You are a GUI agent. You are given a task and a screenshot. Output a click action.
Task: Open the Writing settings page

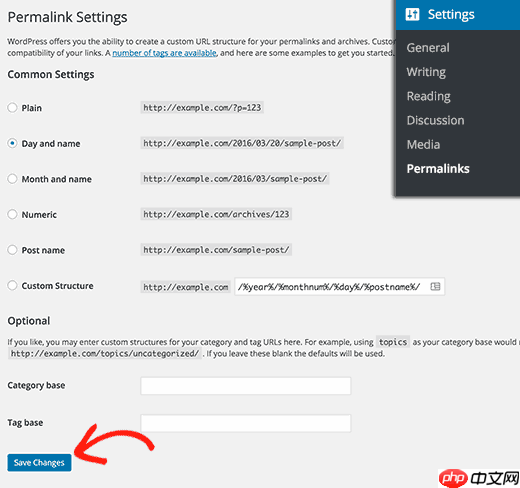[426, 72]
